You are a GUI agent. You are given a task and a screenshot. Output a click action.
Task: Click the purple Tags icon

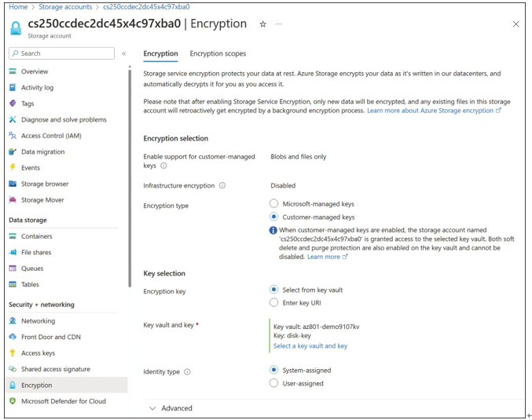[13, 104]
